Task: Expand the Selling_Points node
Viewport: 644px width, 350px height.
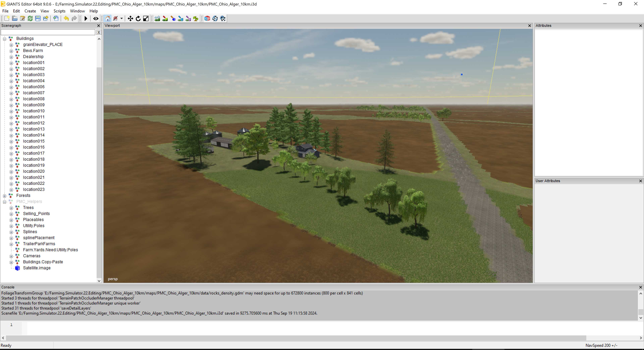Action: (x=11, y=214)
